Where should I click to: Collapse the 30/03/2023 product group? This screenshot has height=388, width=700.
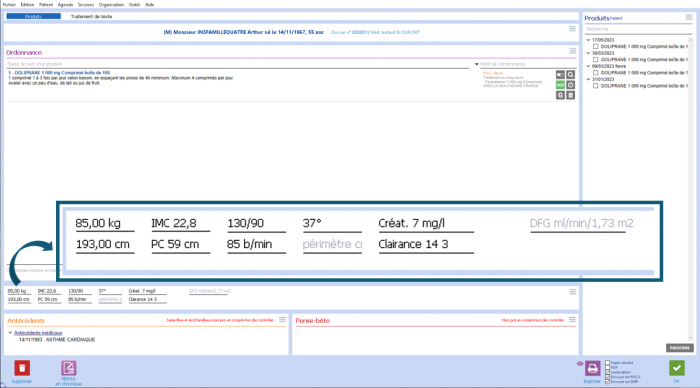[588, 53]
